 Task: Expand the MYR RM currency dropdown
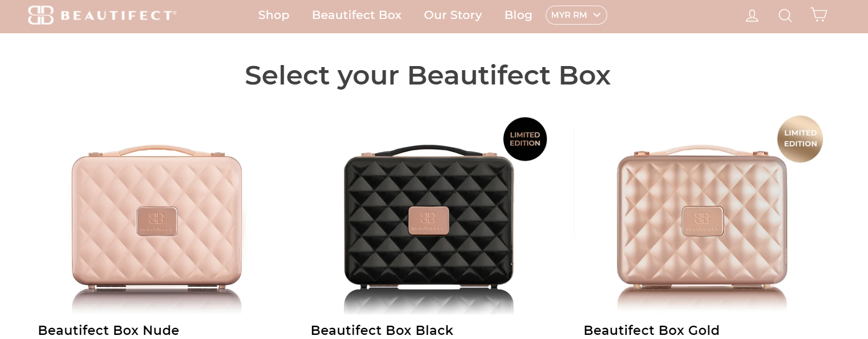coord(576,15)
